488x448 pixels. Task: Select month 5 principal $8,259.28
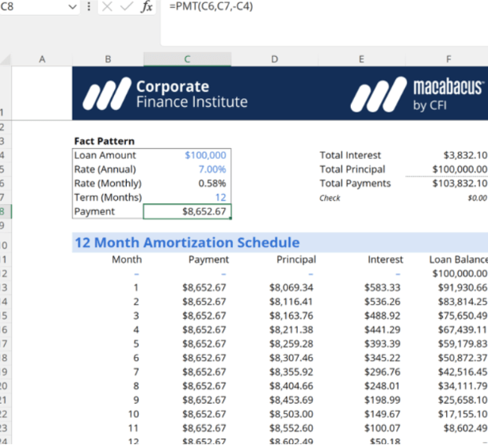pos(292,344)
